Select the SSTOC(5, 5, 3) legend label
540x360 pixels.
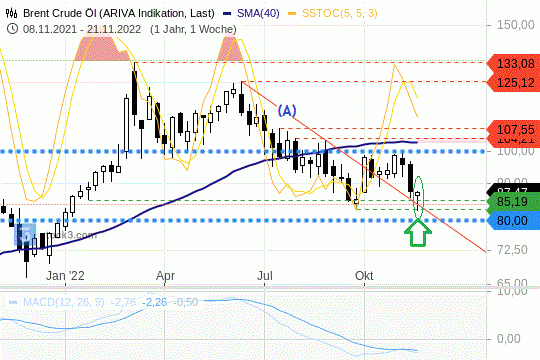pyautogui.click(x=340, y=13)
